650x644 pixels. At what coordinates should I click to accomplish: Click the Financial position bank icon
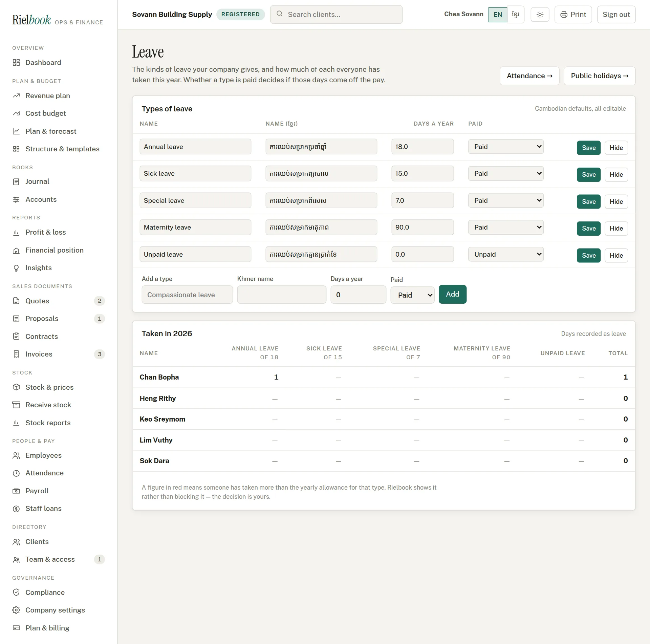coord(16,250)
